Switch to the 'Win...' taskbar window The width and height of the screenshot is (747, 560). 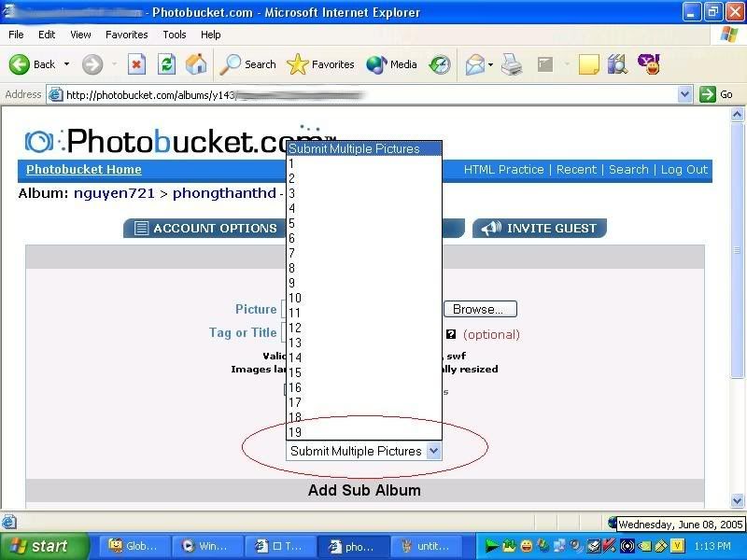(206, 546)
